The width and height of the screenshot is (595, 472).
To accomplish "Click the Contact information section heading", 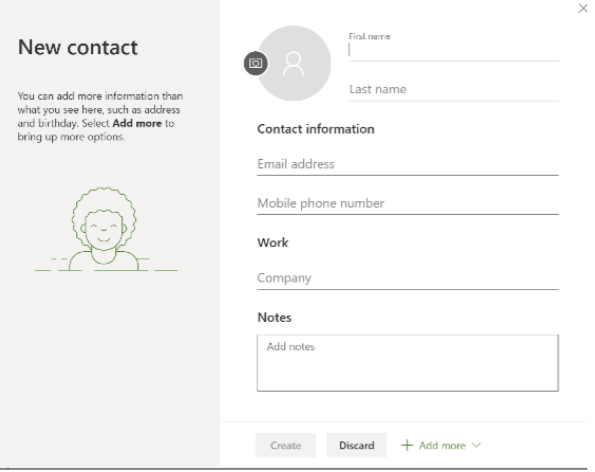I will pos(316,129).
